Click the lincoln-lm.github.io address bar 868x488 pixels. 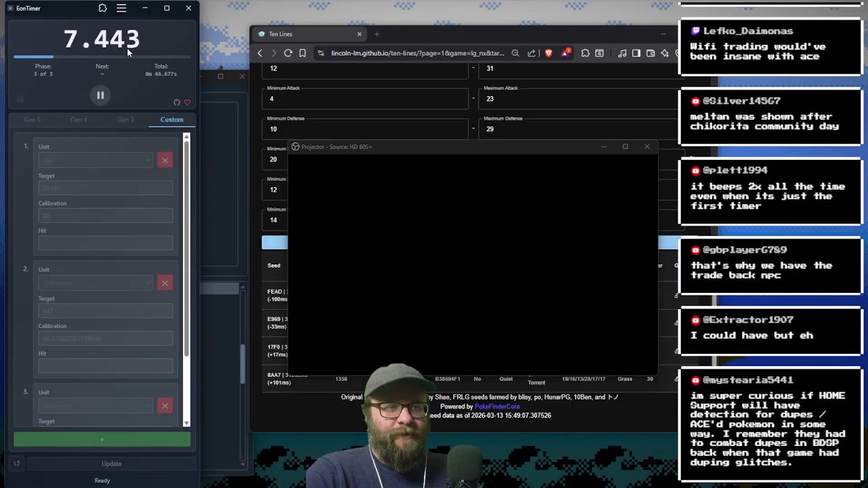pos(418,53)
